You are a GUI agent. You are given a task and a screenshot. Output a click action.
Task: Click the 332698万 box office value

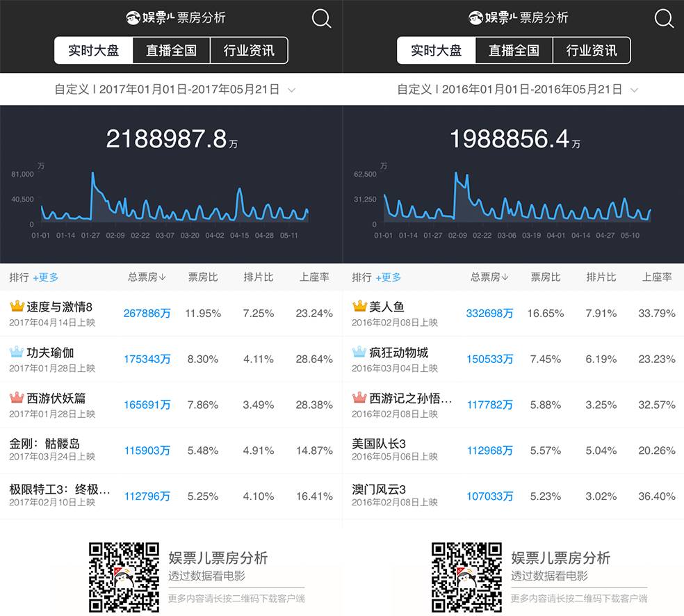[x=489, y=314]
